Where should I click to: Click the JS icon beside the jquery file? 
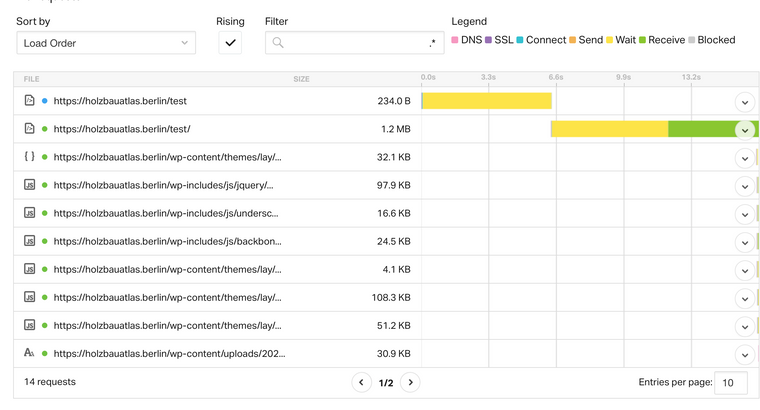pyautogui.click(x=29, y=185)
